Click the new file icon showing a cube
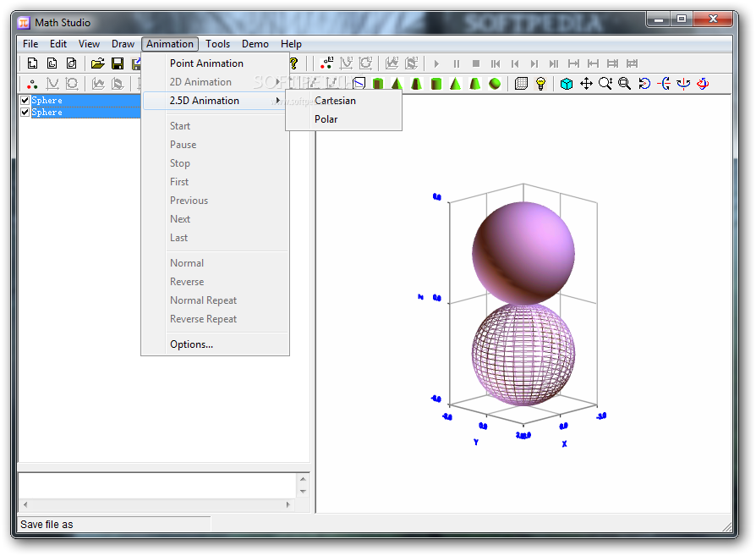Screen dimensions: 756x556 tap(71, 63)
